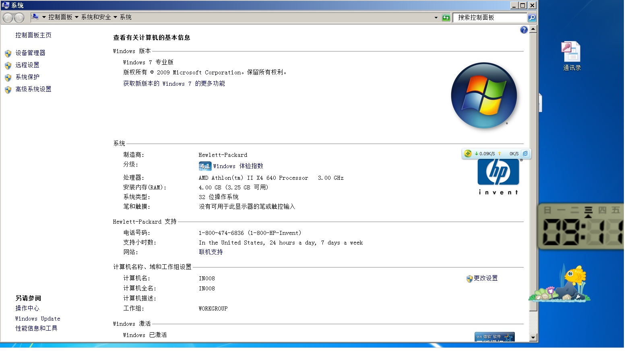Click support hours text 24 hours a day
This screenshot has width=644, height=362.
tap(281, 243)
